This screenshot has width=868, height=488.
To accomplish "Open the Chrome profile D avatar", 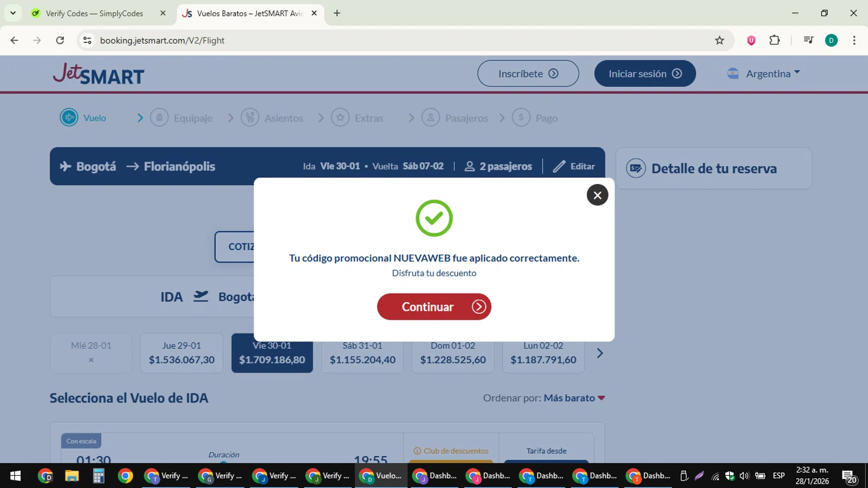I will [832, 41].
